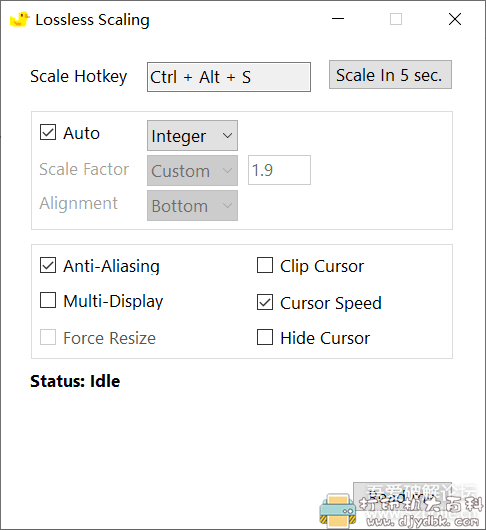This screenshot has height=530, width=486.
Task: Check the Force Resize checkbox
Action: (x=48, y=337)
